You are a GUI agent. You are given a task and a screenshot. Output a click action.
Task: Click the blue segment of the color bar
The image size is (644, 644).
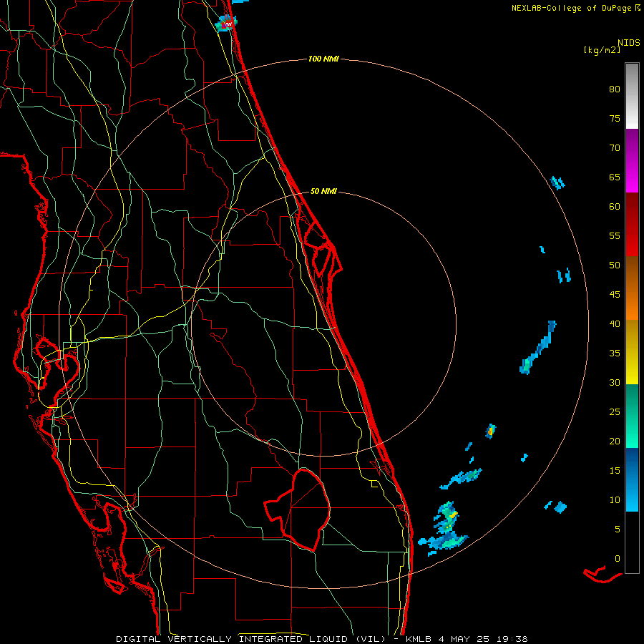point(632,479)
